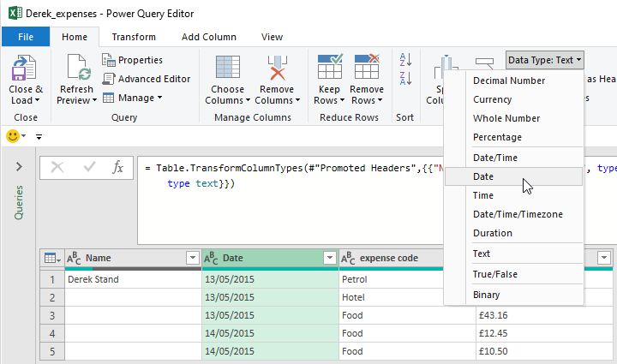617x364 pixels.
Task: Sort ascending A to Z
Action: click(x=405, y=60)
